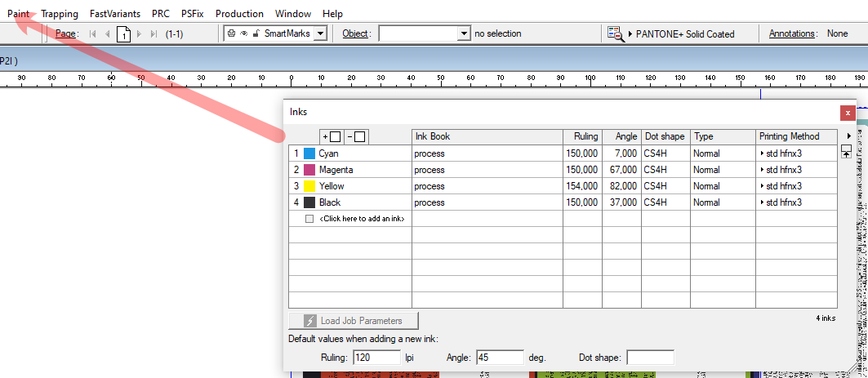Close the Inks dialog
The image size is (868, 378).
[848, 113]
